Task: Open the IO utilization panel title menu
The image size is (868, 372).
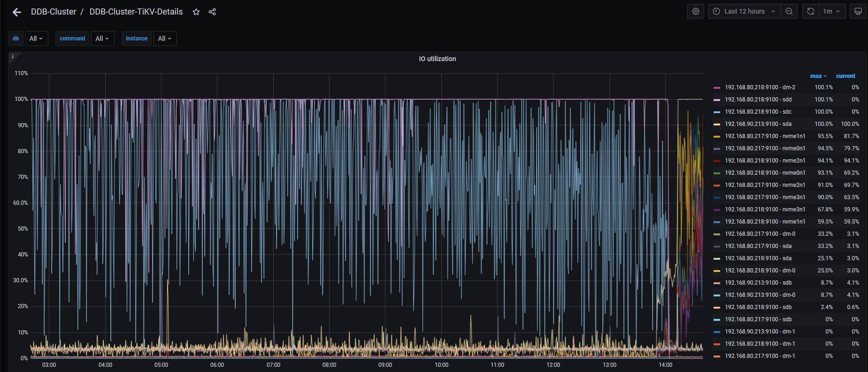Action: pyautogui.click(x=437, y=59)
